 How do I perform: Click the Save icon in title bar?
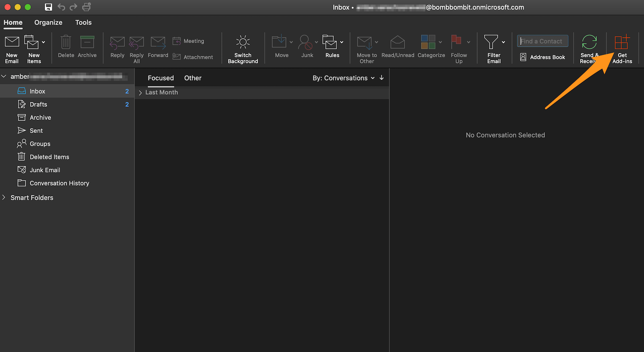click(x=48, y=7)
